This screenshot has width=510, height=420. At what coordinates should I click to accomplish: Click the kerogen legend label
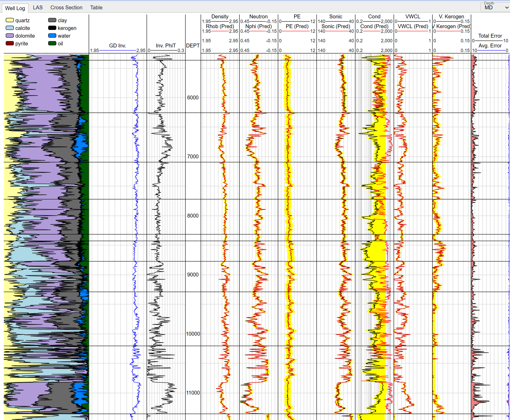67,28
